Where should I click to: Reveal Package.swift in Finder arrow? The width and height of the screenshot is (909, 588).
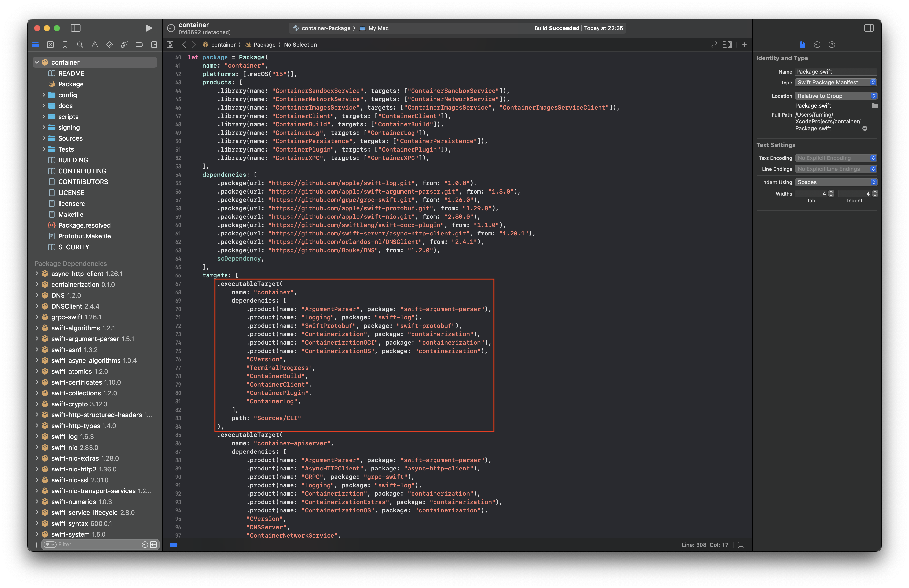click(865, 129)
